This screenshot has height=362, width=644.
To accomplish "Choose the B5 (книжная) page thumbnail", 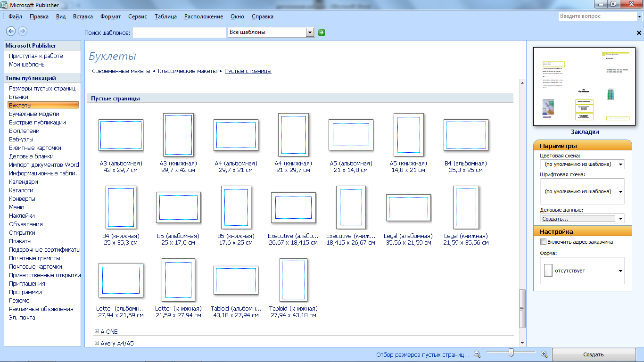I will (x=236, y=207).
